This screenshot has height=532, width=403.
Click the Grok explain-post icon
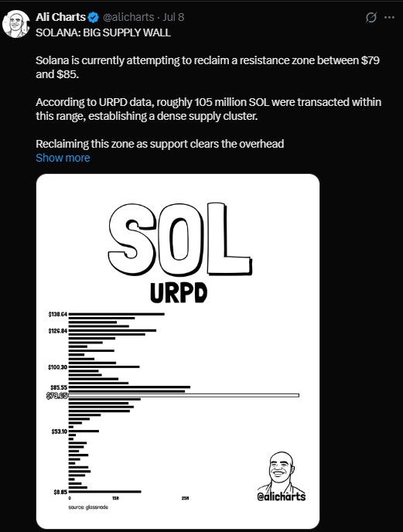[x=371, y=17]
